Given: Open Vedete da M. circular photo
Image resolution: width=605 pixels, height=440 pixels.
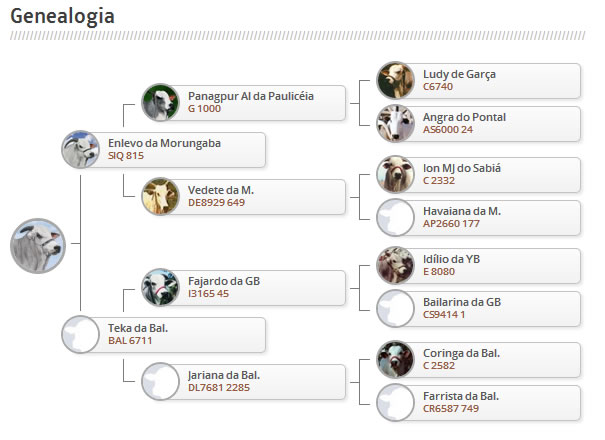Looking at the screenshot, I should (160, 196).
